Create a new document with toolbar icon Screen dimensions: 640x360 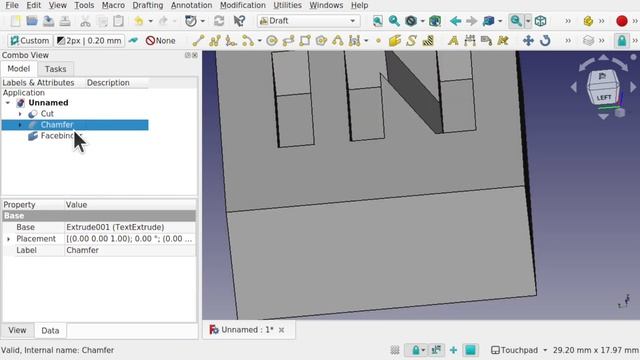[x=16, y=21]
